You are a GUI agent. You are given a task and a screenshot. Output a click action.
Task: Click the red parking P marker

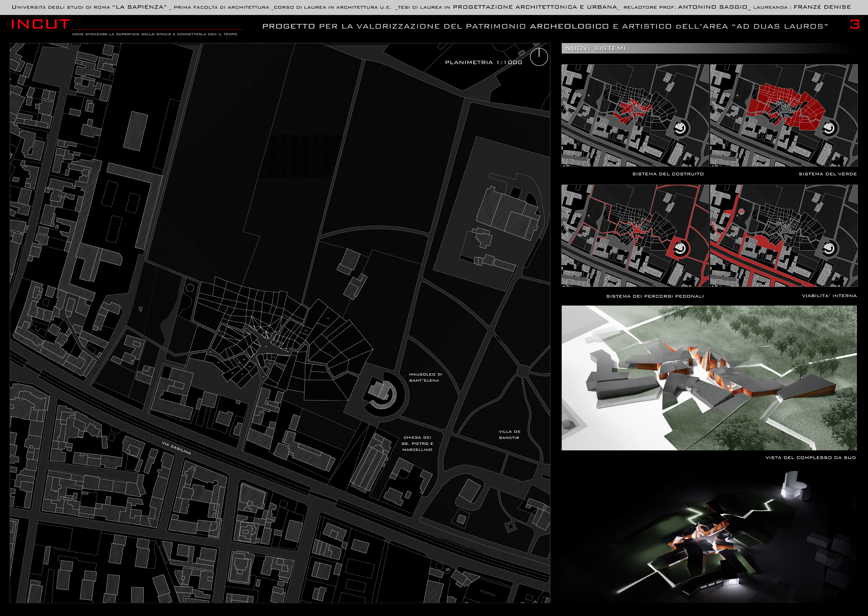741,212
